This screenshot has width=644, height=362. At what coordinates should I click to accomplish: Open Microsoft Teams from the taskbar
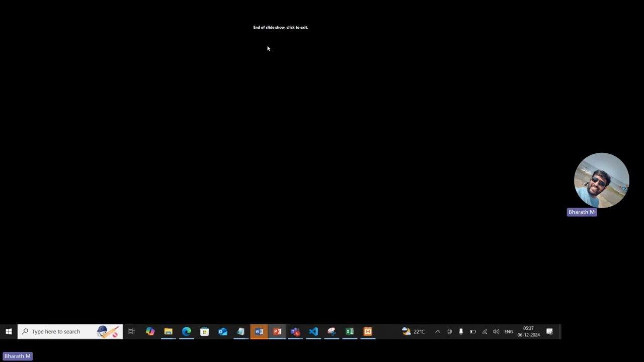point(295,331)
